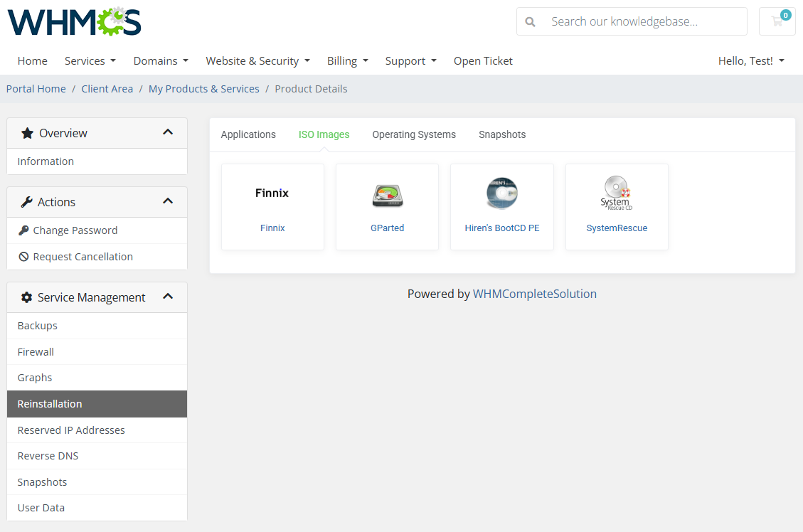Navigate to Client Area via breadcrumb
The image size is (803, 532).
point(107,88)
